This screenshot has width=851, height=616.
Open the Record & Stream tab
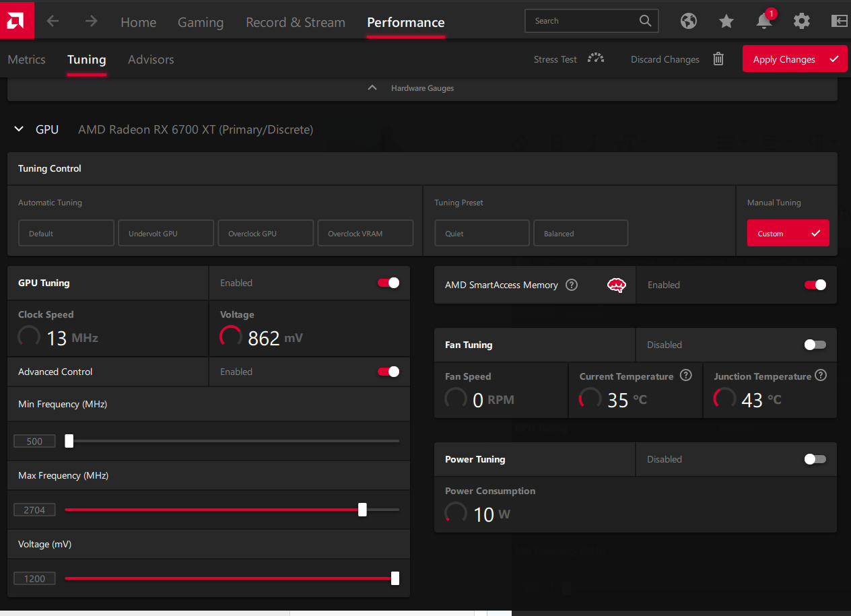click(296, 22)
